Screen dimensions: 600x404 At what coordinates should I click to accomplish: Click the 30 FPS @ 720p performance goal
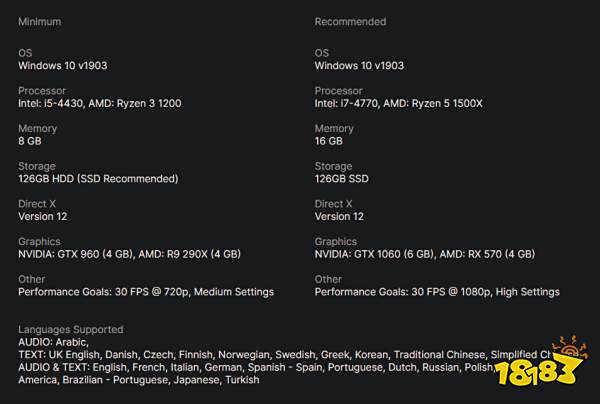pos(146,292)
